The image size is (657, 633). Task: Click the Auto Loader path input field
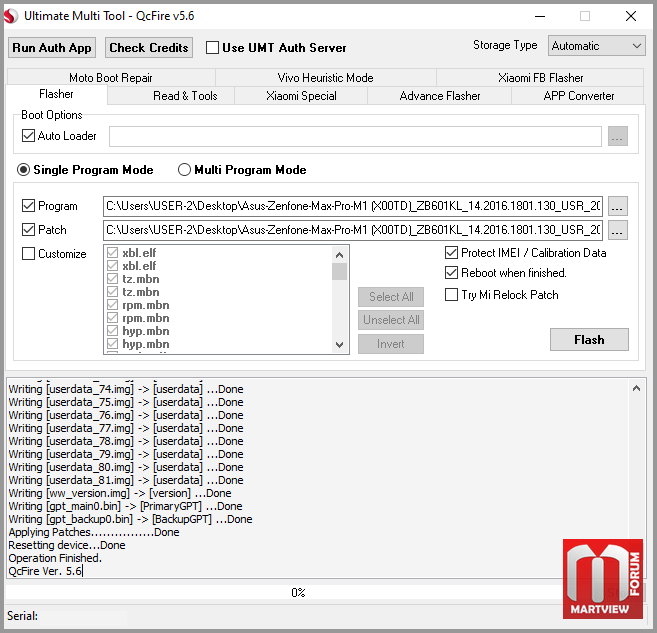tap(355, 136)
